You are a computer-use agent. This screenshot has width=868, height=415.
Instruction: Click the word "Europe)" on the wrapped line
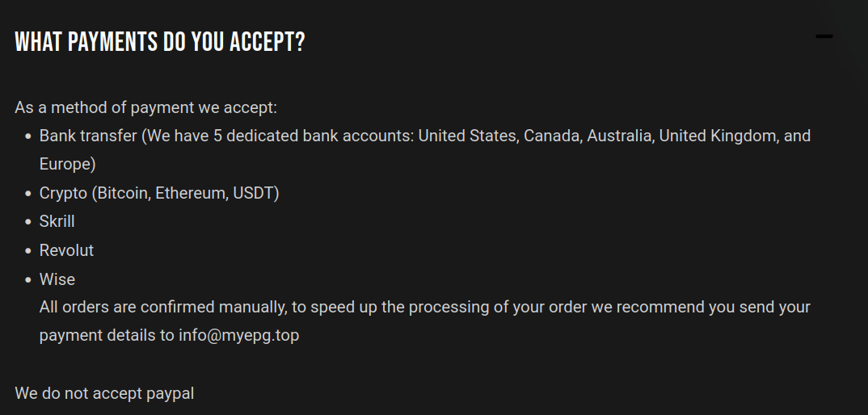point(68,165)
